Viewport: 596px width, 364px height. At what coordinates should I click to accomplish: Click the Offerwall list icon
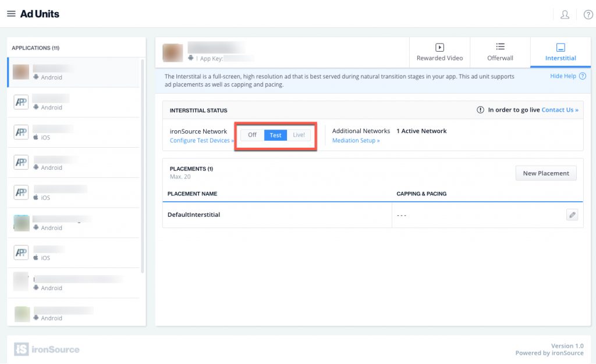[x=500, y=47]
